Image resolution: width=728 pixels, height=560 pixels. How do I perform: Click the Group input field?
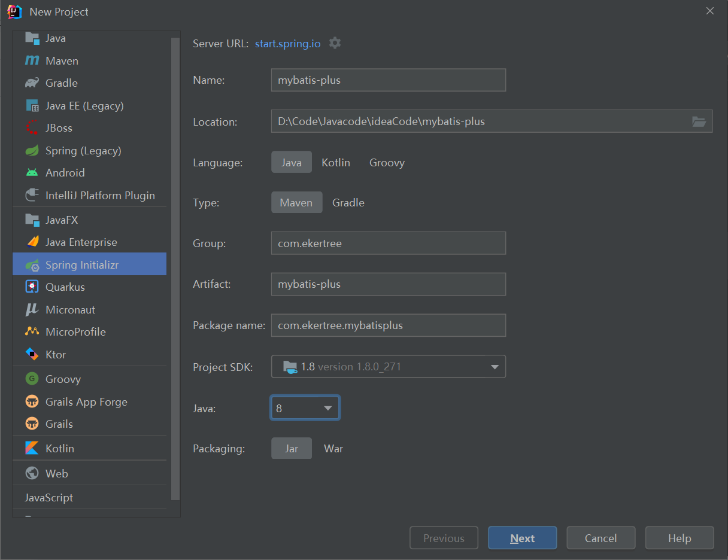[x=389, y=244]
